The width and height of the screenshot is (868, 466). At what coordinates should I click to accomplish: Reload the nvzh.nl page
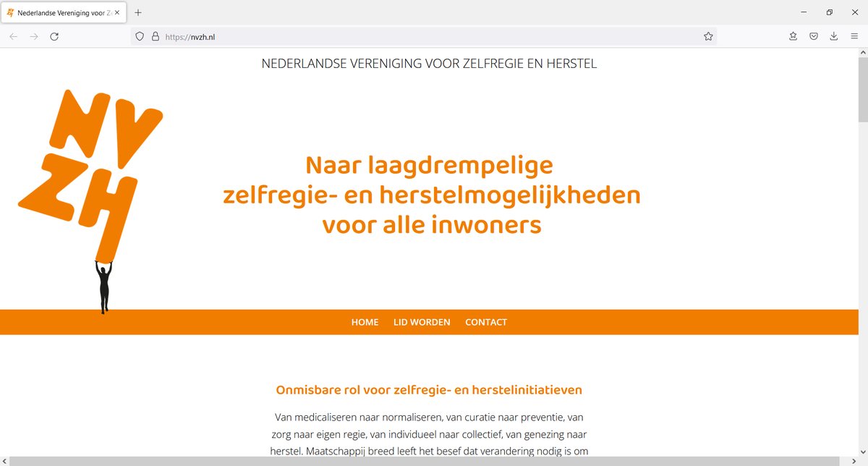click(x=54, y=35)
